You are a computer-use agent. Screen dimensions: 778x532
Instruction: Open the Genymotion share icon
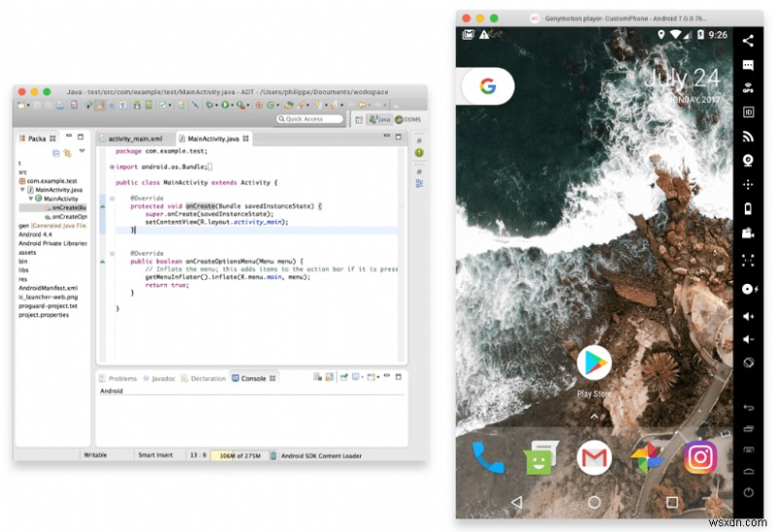click(748, 41)
